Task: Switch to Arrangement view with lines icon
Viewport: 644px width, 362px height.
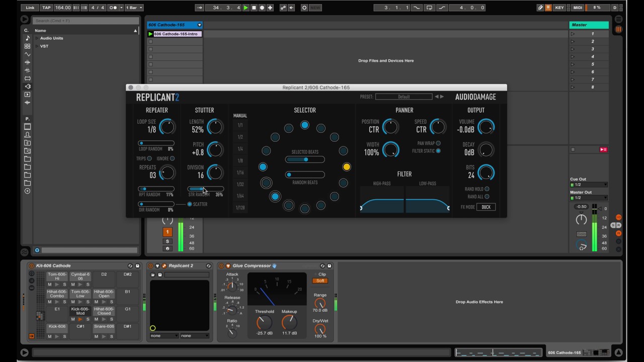Action: coord(618,19)
